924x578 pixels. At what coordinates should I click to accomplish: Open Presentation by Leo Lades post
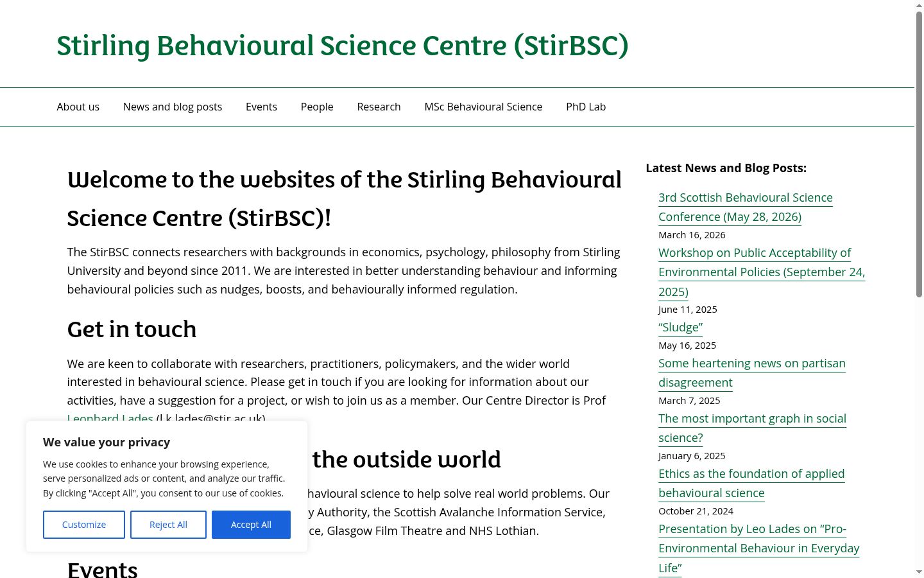pyautogui.click(x=758, y=548)
